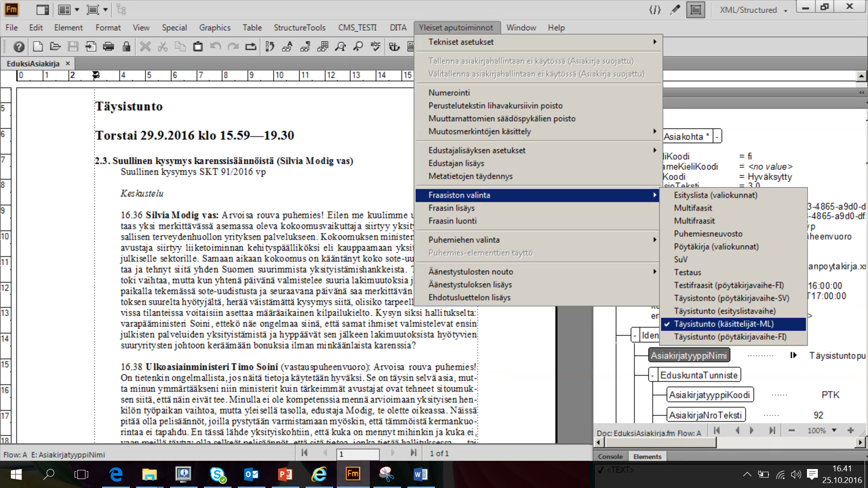
Task: Select Testifraasit (pöytäkirjavaihe-FI) phrase set
Action: pos(733,285)
